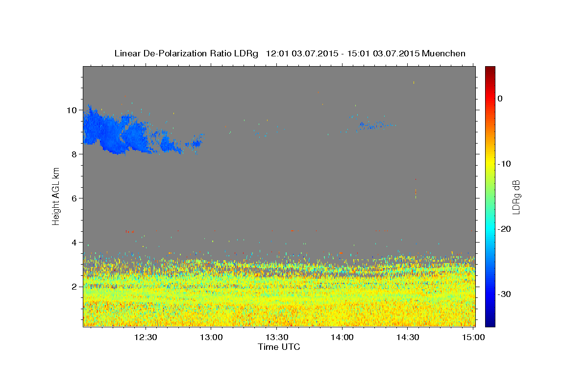Click the height tick label 4
The height and width of the screenshot is (392, 588).
tap(74, 243)
